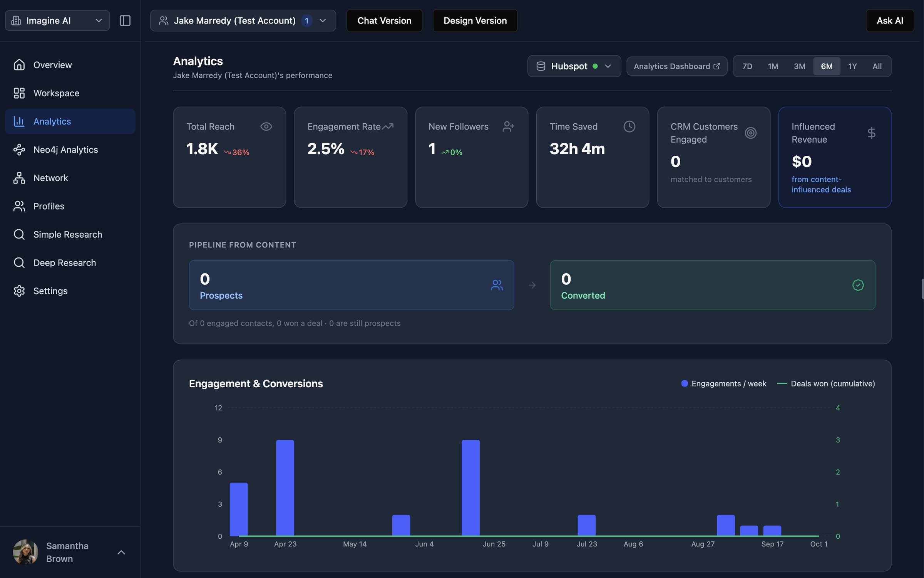Click the New Followers add-user icon
The height and width of the screenshot is (578, 924).
[x=508, y=126]
